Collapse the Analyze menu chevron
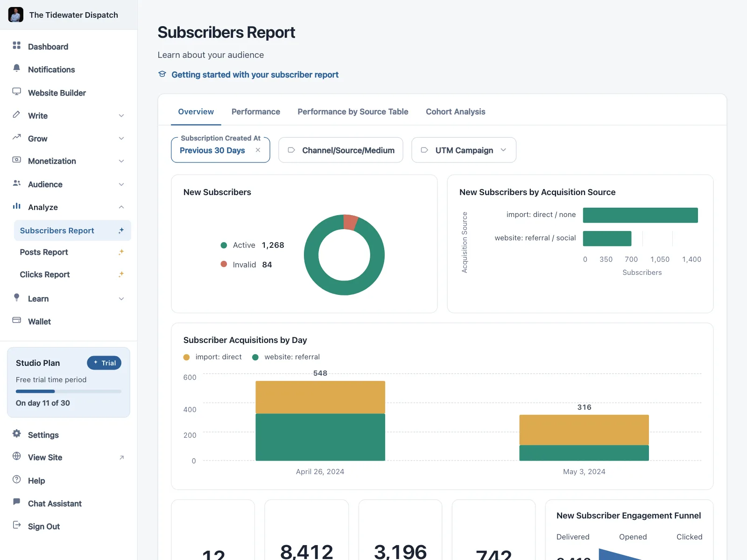The image size is (747, 560). [121, 207]
